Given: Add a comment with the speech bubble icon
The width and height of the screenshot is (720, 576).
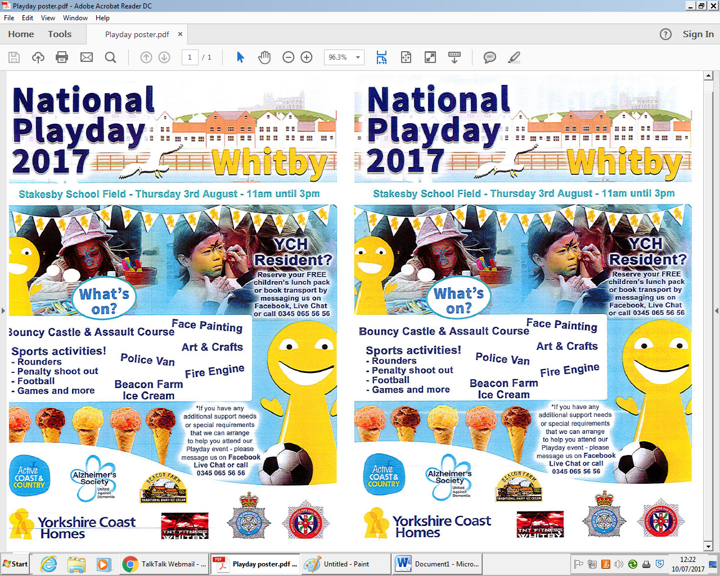Looking at the screenshot, I should tap(490, 58).
